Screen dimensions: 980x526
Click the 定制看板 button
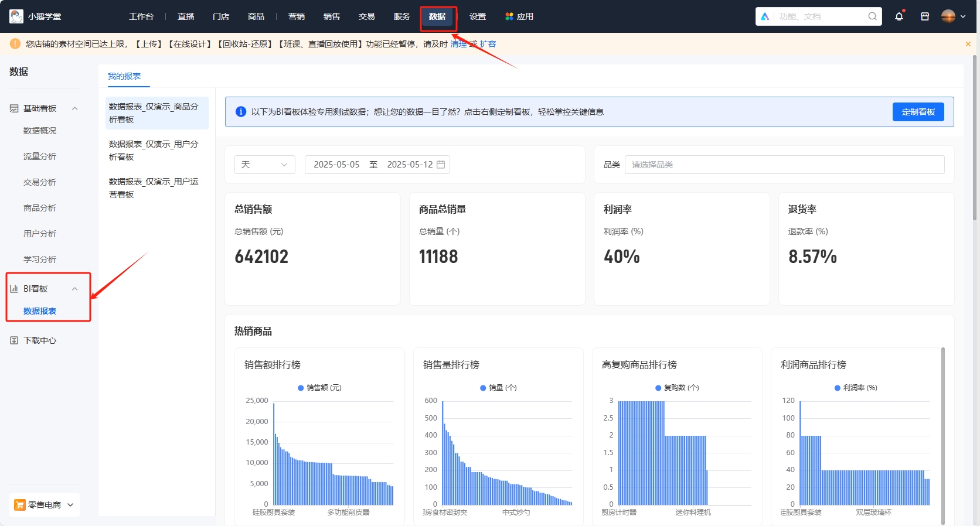click(918, 112)
